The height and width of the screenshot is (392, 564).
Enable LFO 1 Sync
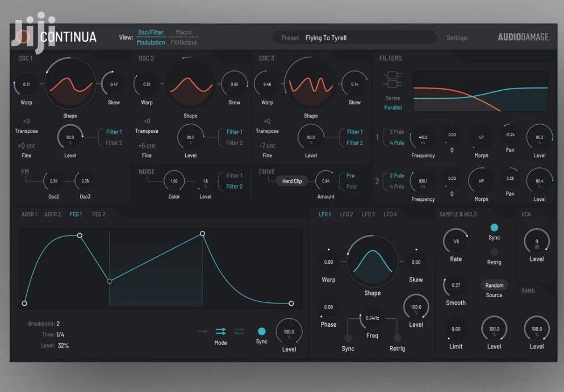click(x=348, y=338)
